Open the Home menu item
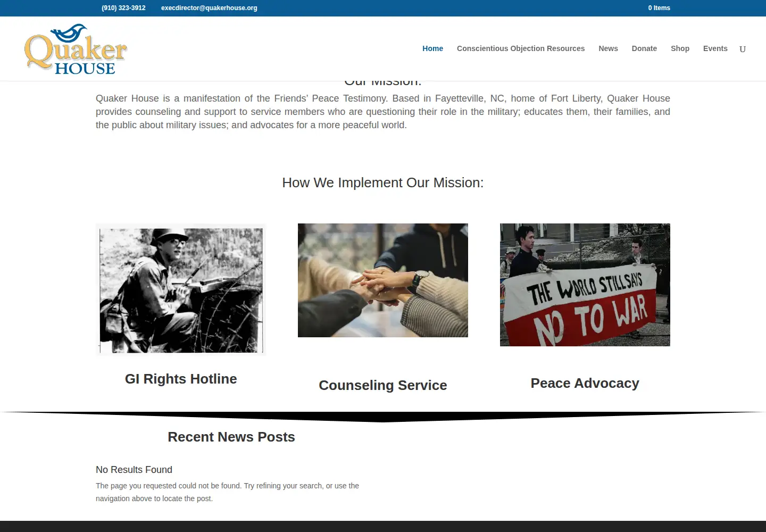766x532 pixels. click(432, 48)
